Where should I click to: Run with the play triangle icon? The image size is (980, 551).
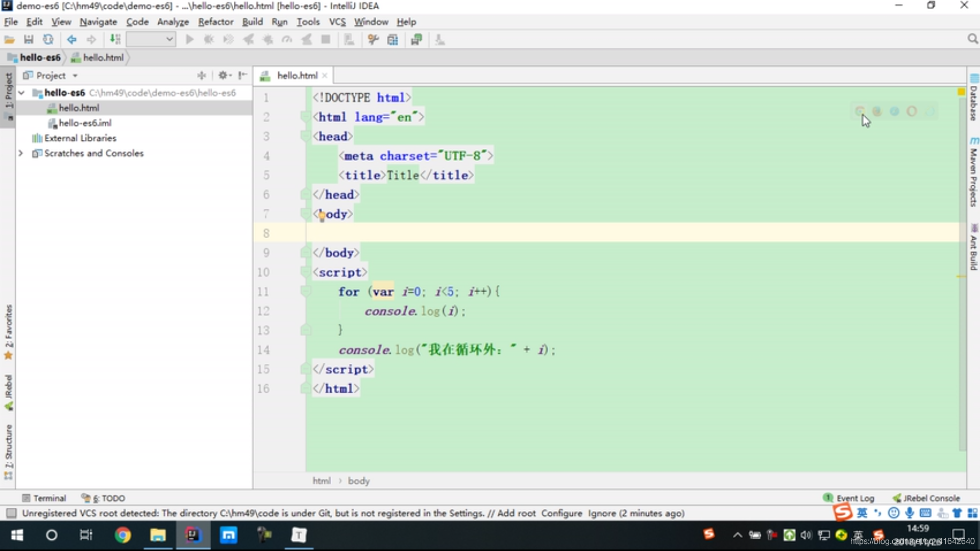tap(189, 40)
